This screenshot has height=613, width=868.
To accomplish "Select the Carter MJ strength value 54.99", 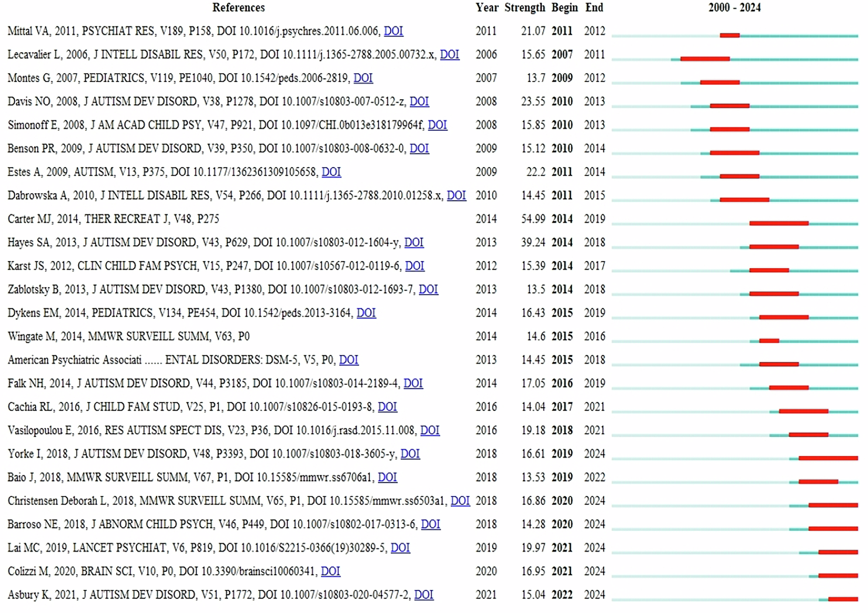I will (x=533, y=219).
